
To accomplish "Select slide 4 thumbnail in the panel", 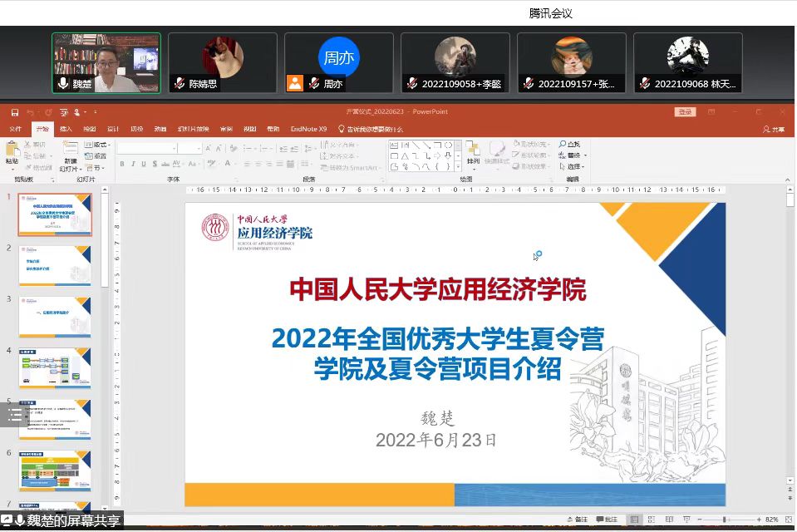I will [x=55, y=368].
